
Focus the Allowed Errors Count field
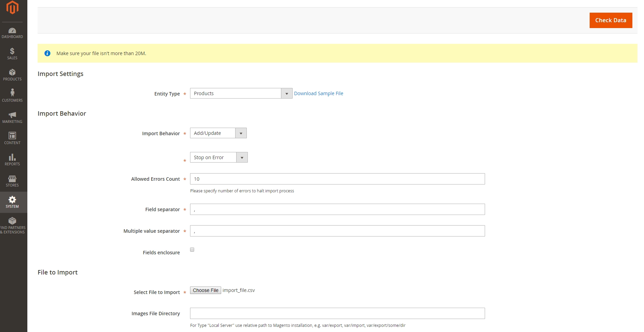[337, 179]
